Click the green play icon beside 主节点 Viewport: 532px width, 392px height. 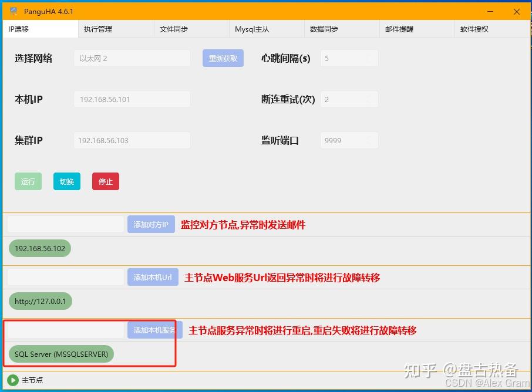[x=12, y=380]
